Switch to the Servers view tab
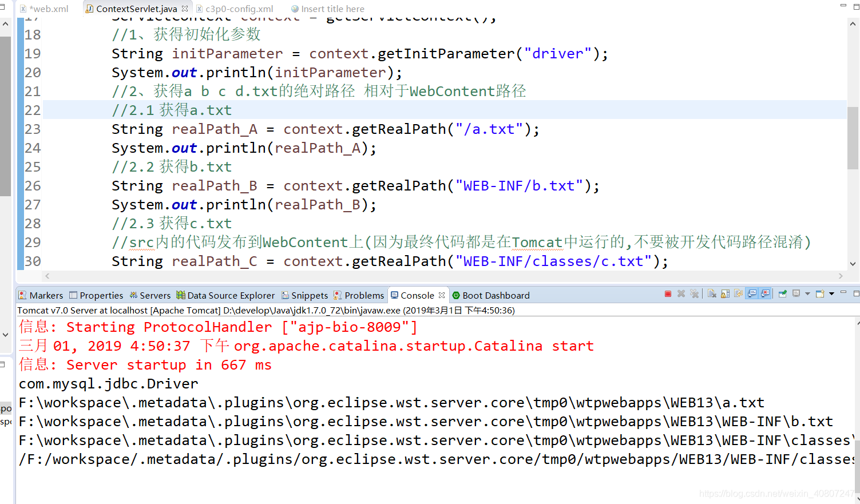The height and width of the screenshot is (504, 860). click(x=150, y=295)
